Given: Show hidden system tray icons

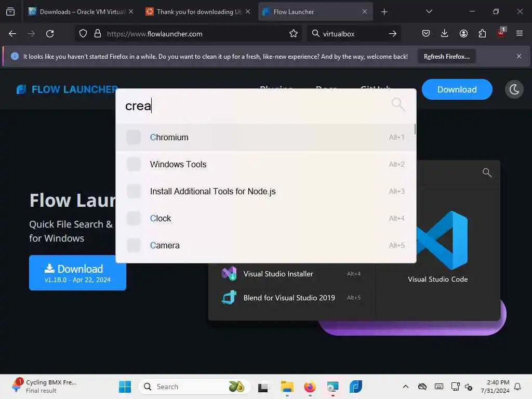Looking at the screenshot, I should [x=405, y=387].
